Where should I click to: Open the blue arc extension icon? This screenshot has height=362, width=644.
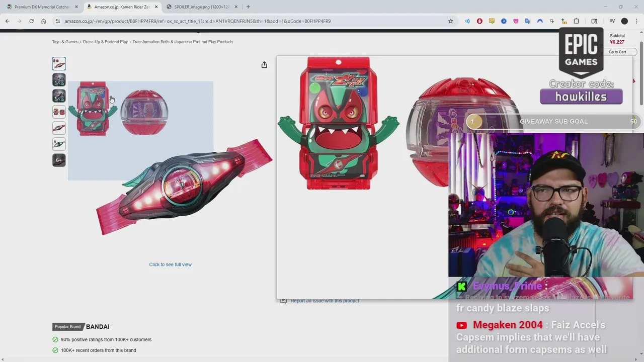coord(540,21)
